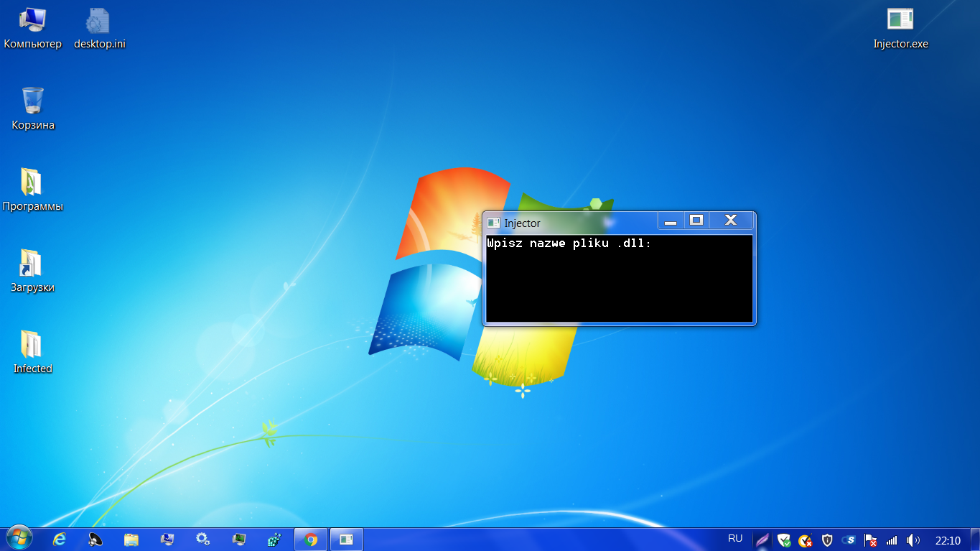This screenshot has height=551, width=980.
Task: Switch to Google Chrome in the taskbar
Action: [311, 540]
